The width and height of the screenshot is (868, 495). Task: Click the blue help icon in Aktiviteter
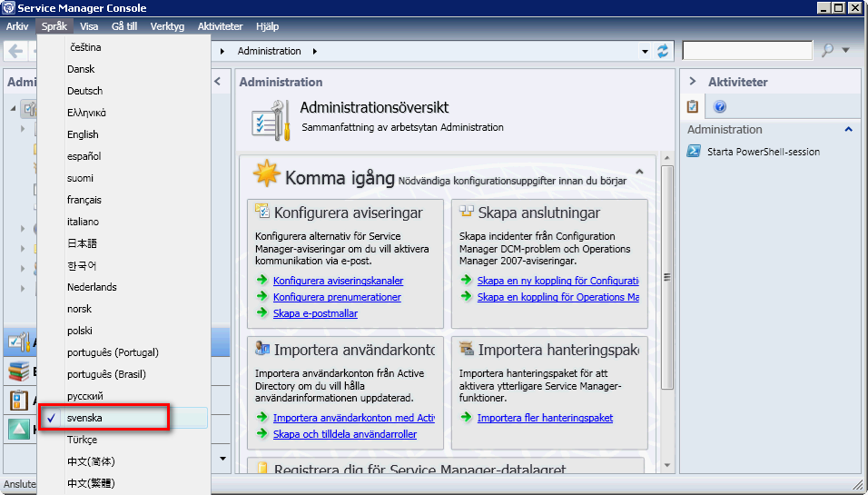pos(719,106)
